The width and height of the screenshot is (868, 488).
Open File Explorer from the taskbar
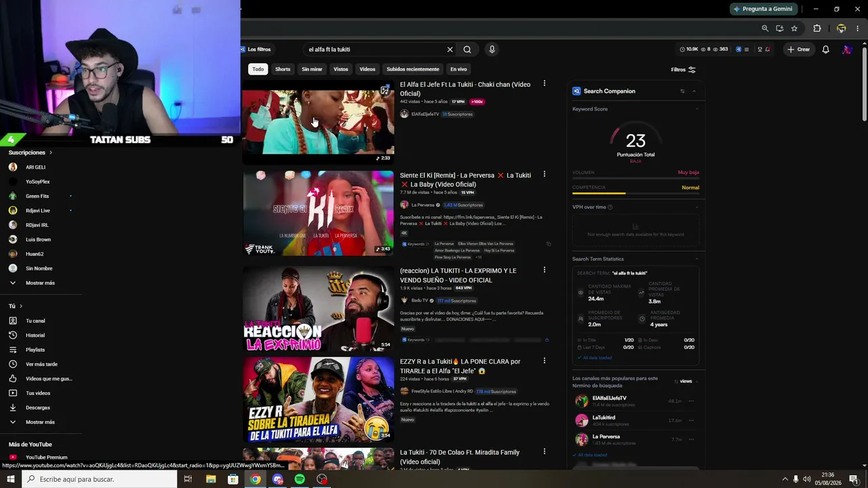[x=211, y=479]
